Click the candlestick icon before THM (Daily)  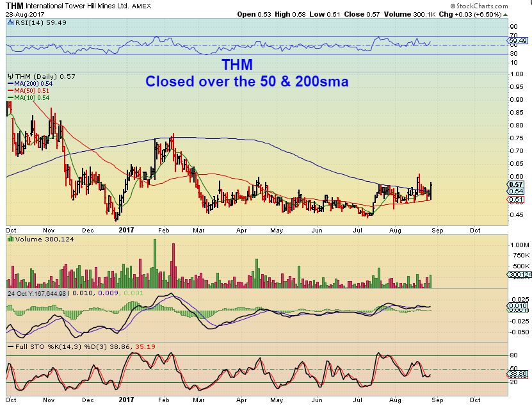pos(10,77)
